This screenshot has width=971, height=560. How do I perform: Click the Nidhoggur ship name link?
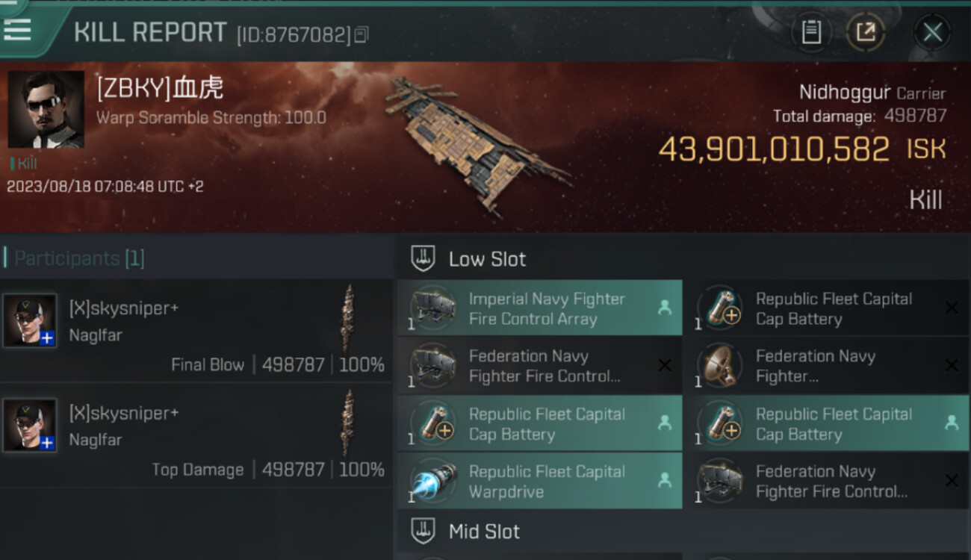tap(845, 93)
